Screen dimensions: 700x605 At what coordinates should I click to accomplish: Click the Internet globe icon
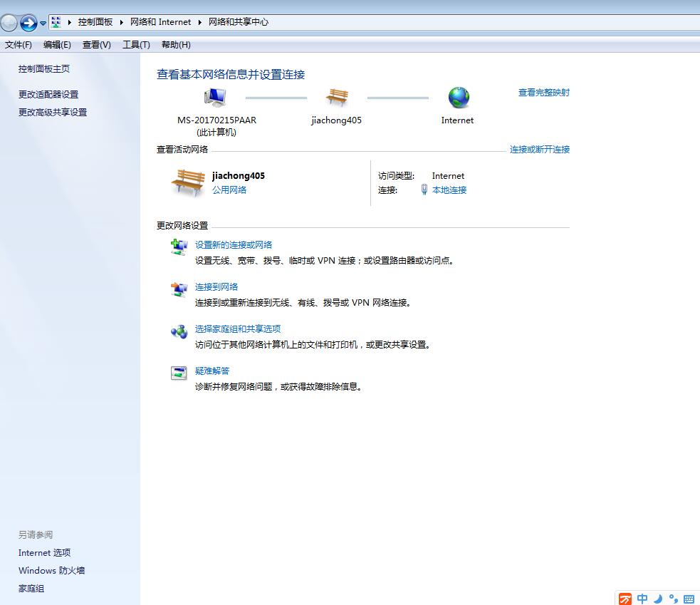[x=459, y=98]
